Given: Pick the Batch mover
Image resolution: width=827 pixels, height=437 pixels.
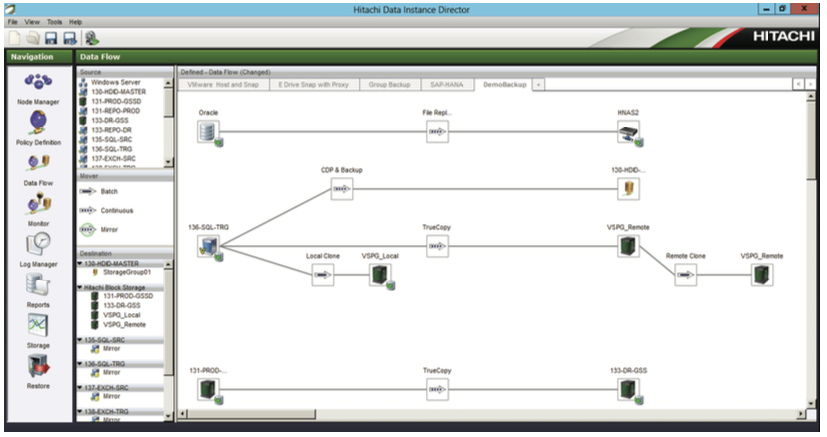Looking at the screenshot, I should coord(99,191).
